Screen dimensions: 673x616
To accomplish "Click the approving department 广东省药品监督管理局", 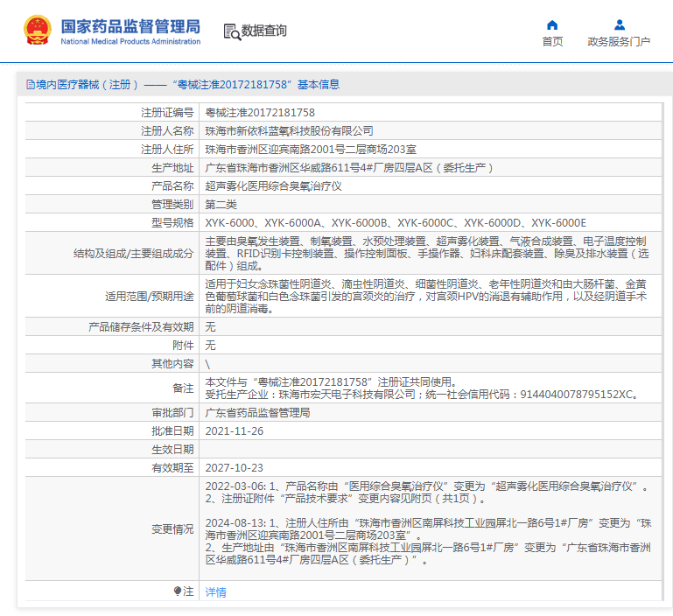I will pyautogui.click(x=257, y=413).
